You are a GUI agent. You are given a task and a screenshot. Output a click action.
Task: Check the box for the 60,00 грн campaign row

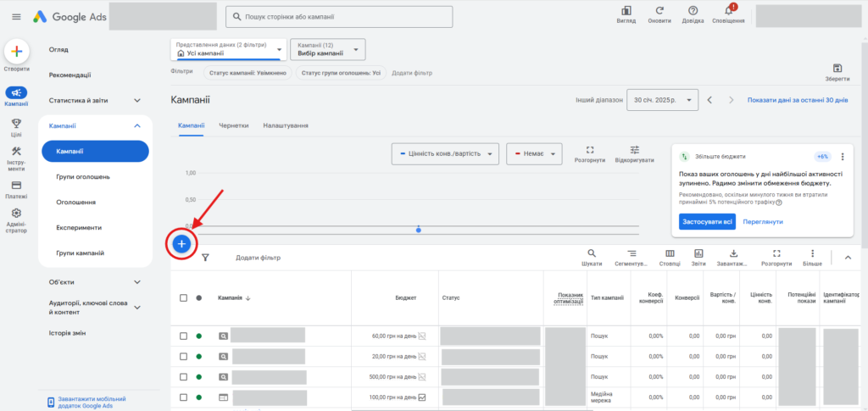183,336
